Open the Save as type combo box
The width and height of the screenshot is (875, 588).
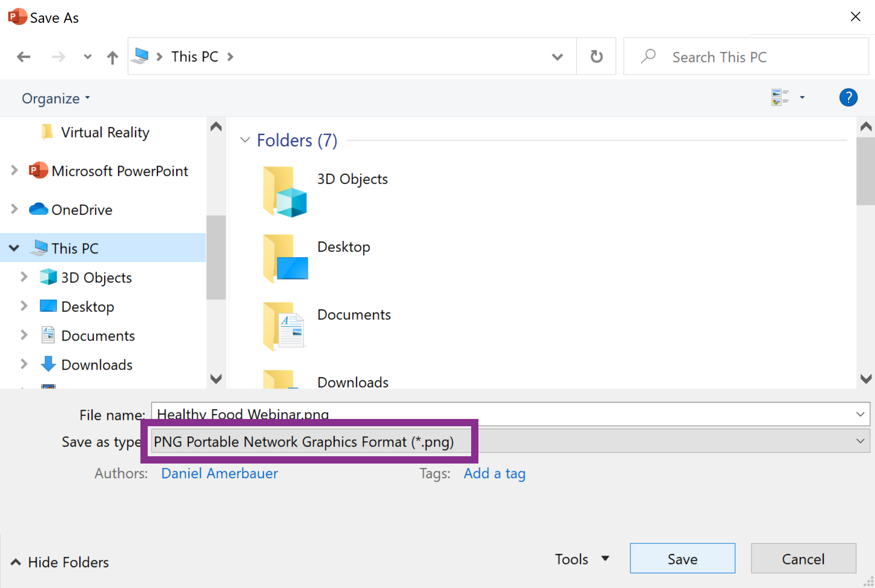click(x=510, y=441)
